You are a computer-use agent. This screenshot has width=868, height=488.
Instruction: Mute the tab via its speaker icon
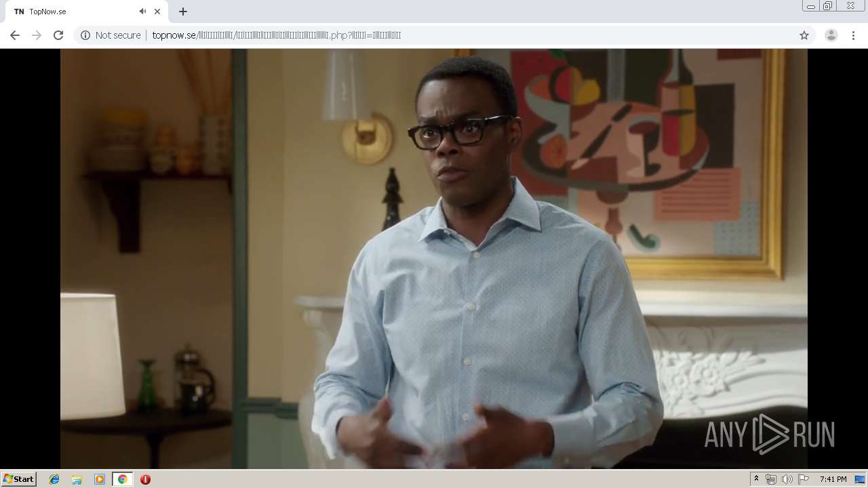[x=142, y=12]
